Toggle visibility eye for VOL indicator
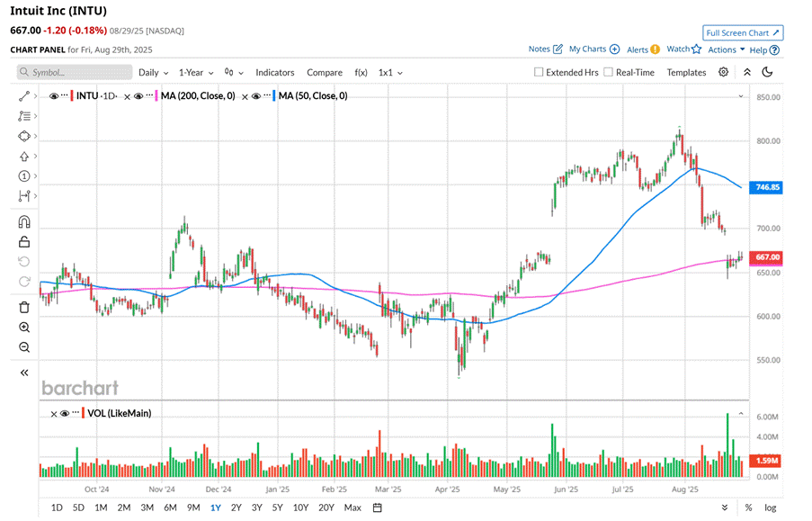The height and width of the screenshot is (521, 812). coord(65,413)
